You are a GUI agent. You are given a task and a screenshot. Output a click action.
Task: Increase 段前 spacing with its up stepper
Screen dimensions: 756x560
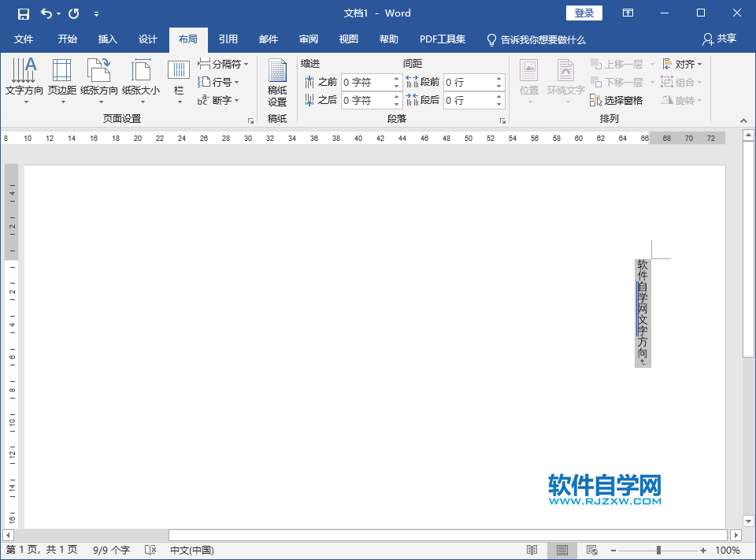498,76
